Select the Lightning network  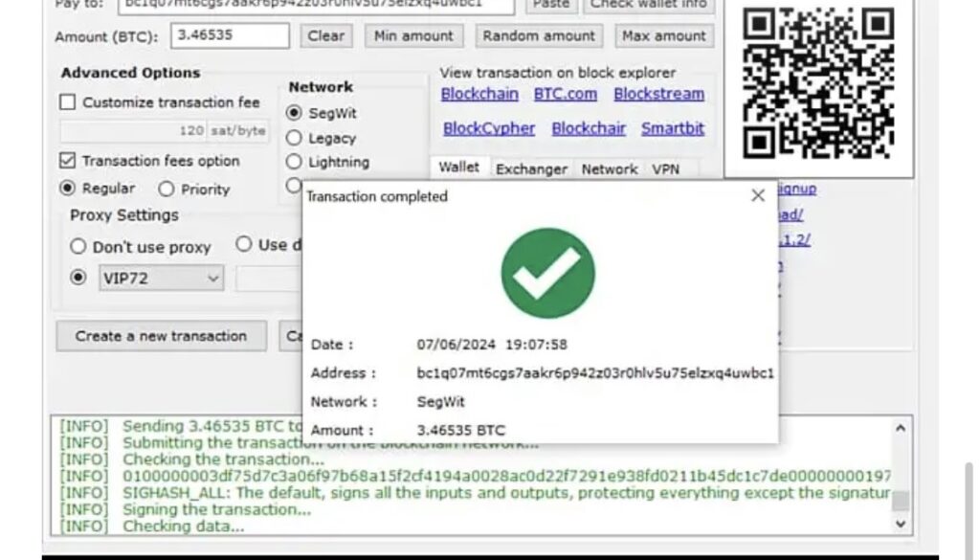click(x=294, y=162)
